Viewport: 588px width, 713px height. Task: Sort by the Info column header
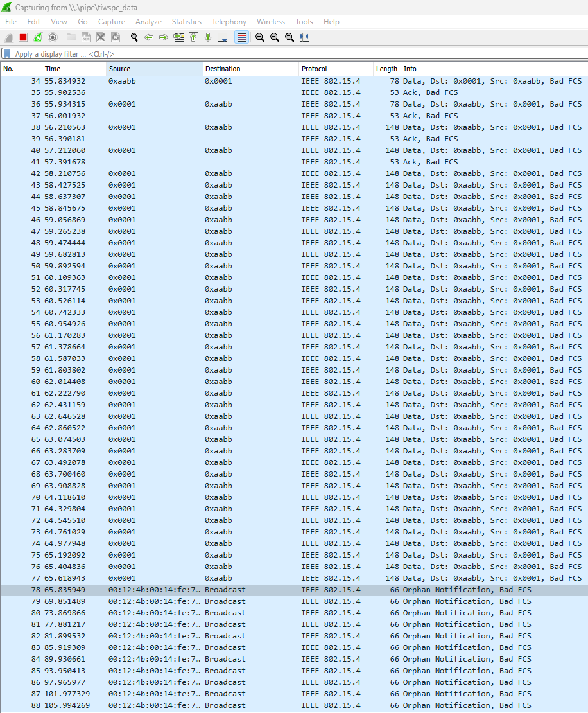point(494,69)
